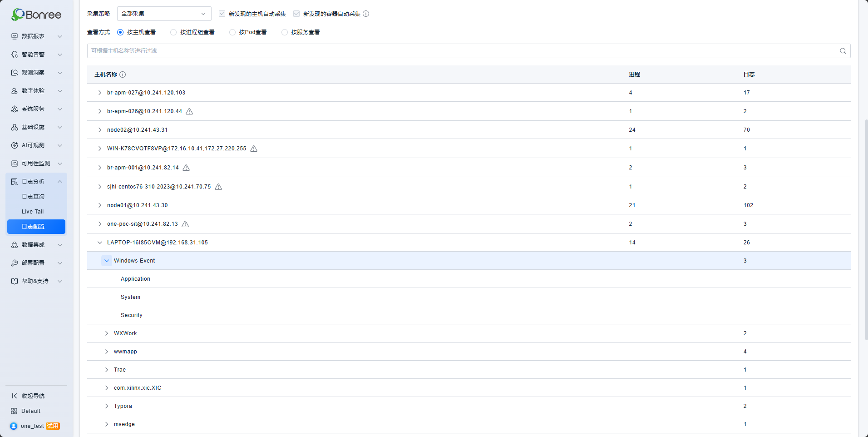Click the Application event log entry

click(x=135, y=279)
